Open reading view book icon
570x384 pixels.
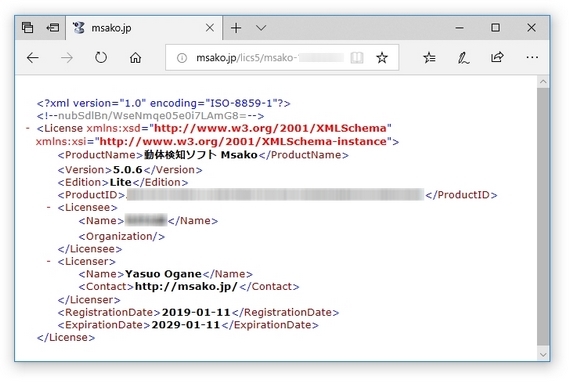point(357,57)
